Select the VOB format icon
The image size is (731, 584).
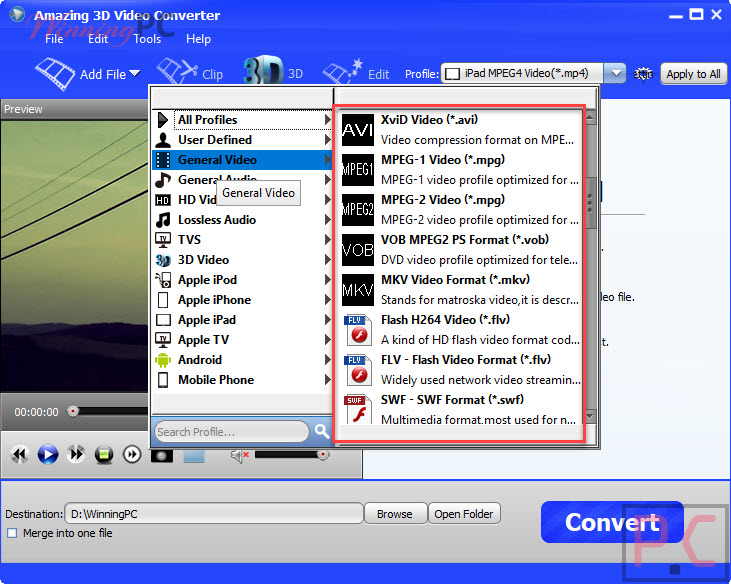pyautogui.click(x=358, y=250)
